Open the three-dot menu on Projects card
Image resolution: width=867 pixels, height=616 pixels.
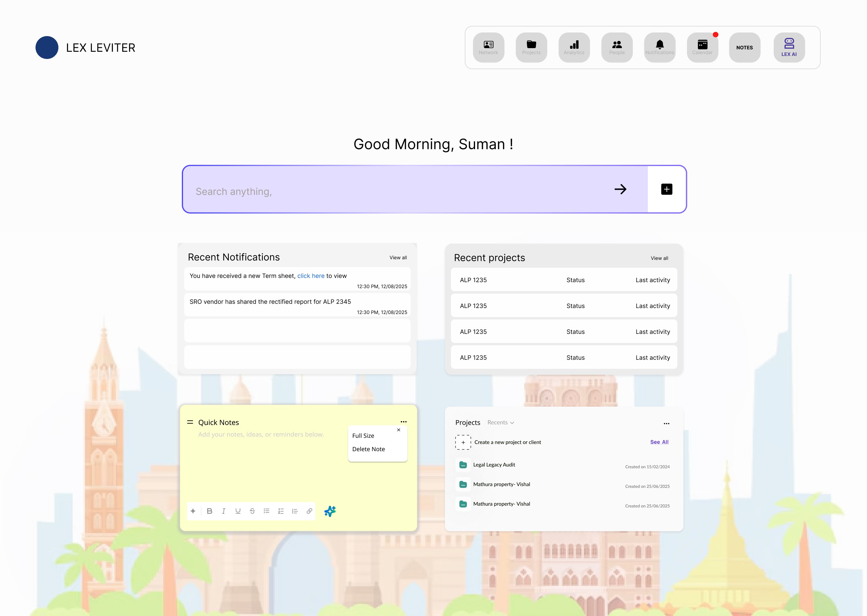666,423
